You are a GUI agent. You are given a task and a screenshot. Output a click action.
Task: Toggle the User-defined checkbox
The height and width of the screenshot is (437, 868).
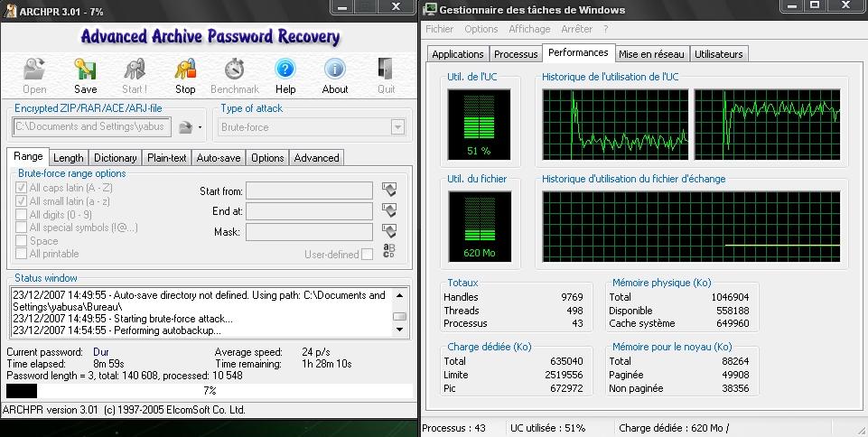[x=367, y=255]
